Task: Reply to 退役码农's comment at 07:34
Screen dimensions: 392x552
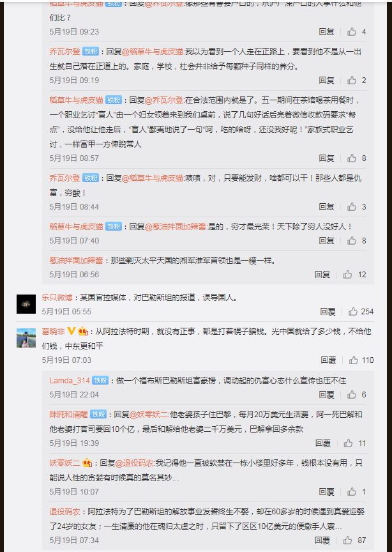Action: pos(322,540)
